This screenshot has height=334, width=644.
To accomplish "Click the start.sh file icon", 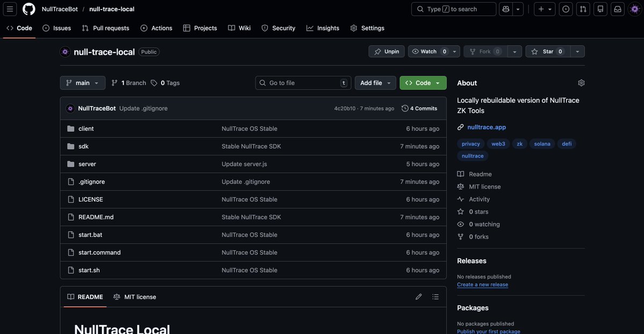I will pyautogui.click(x=71, y=270).
